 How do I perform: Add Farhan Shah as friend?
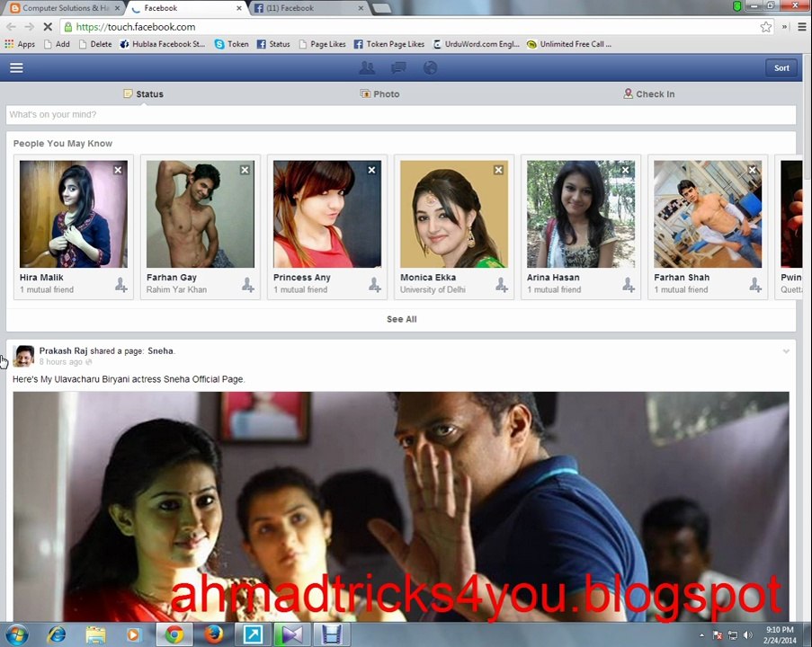[755, 285]
